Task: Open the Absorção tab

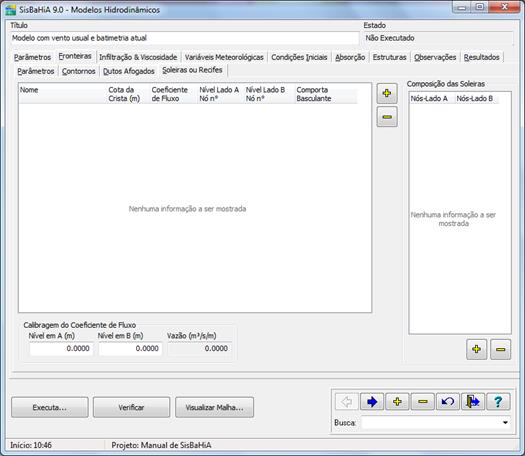Action: point(350,57)
